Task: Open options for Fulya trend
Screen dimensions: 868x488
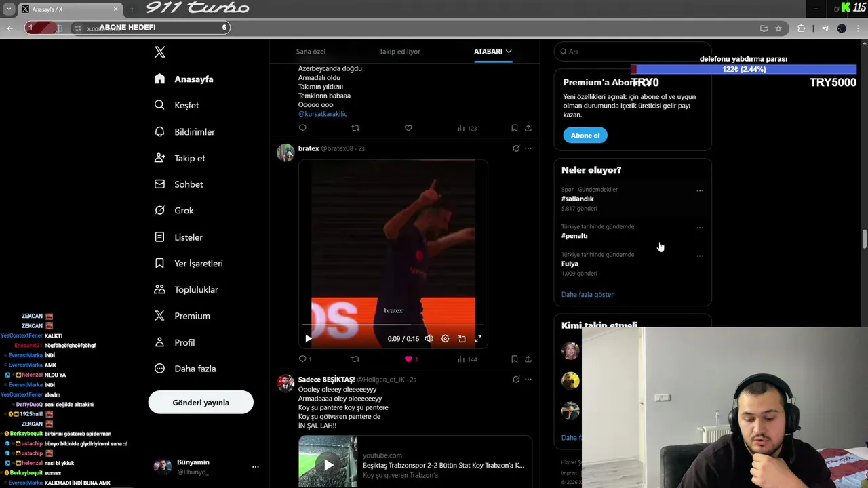Action: coord(700,256)
